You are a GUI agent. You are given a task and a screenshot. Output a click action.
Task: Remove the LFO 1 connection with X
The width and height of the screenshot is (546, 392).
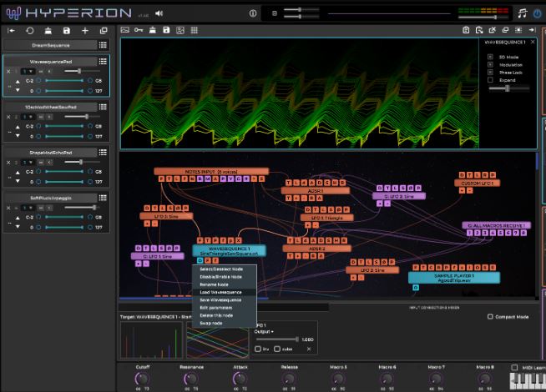pos(309,349)
